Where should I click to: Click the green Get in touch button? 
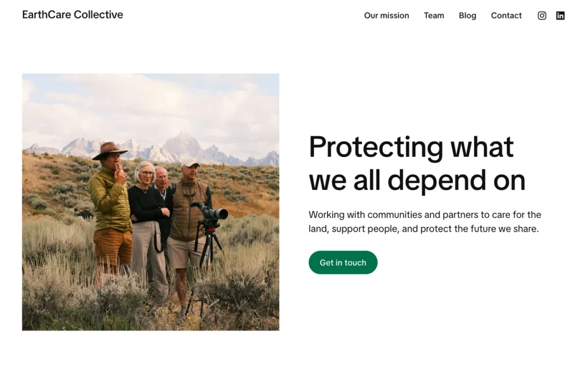(x=343, y=262)
